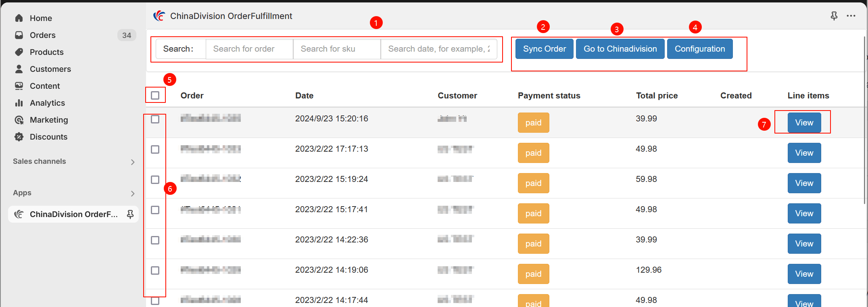The height and width of the screenshot is (307, 868).
Task: Click the Payment status column header
Action: (549, 96)
